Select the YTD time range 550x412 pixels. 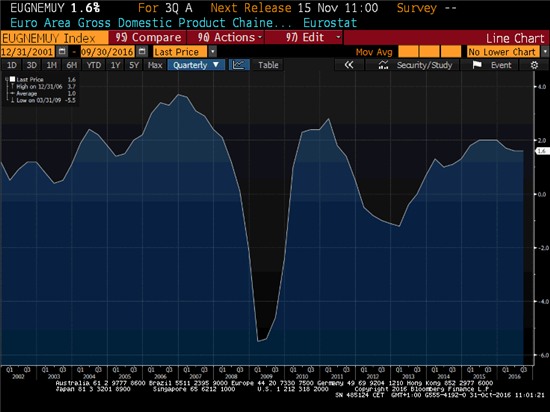(x=94, y=65)
